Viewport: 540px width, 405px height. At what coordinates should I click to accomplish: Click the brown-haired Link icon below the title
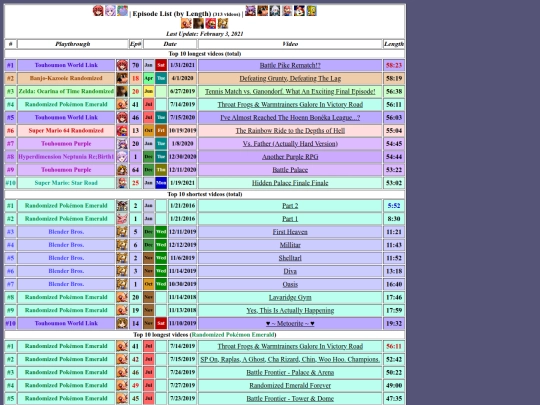(198, 23)
